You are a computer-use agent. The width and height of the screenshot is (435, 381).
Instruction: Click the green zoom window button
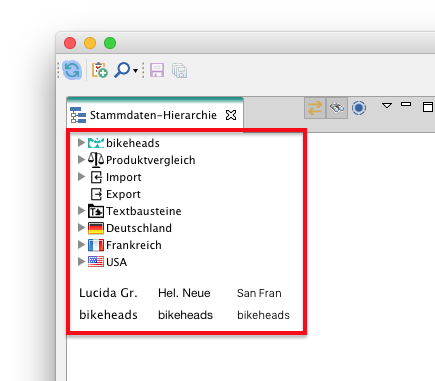(x=110, y=43)
